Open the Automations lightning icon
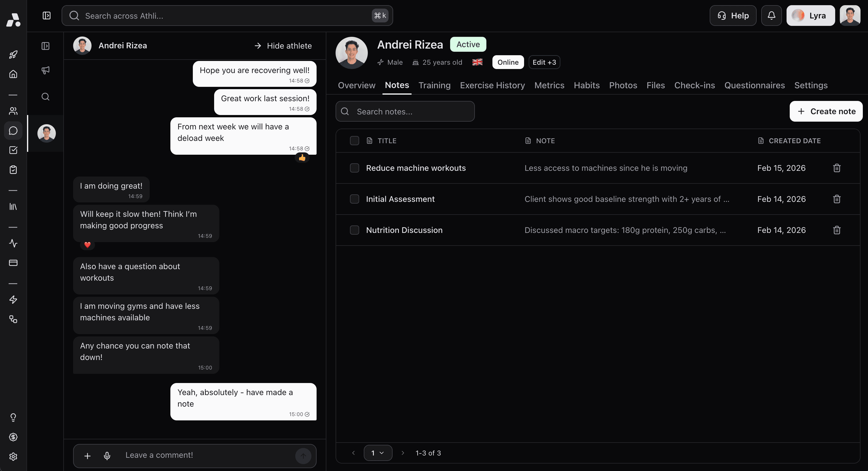The height and width of the screenshot is (471, 868). tap(14, 300)
